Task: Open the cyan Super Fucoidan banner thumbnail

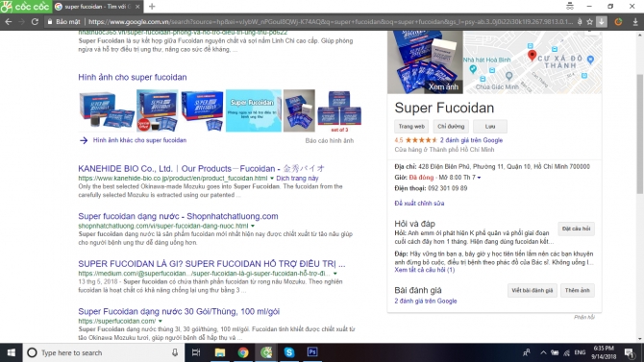Action: tap(254, 110)
